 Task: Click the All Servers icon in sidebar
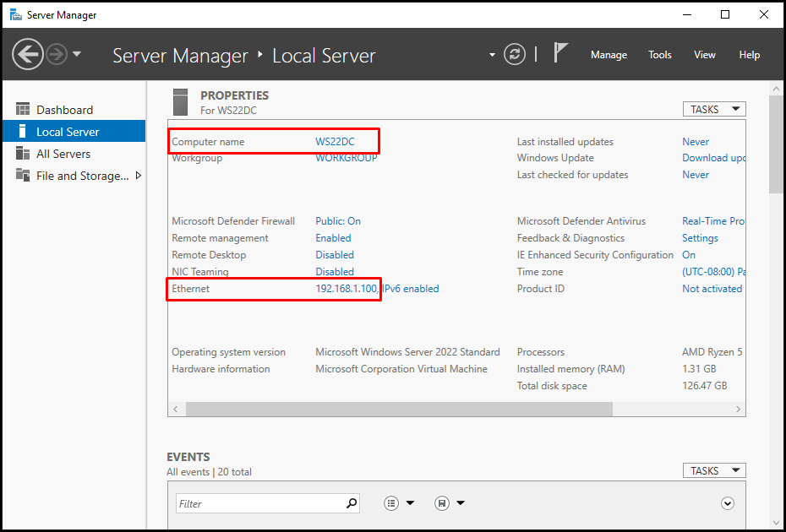tap(23, 154)
